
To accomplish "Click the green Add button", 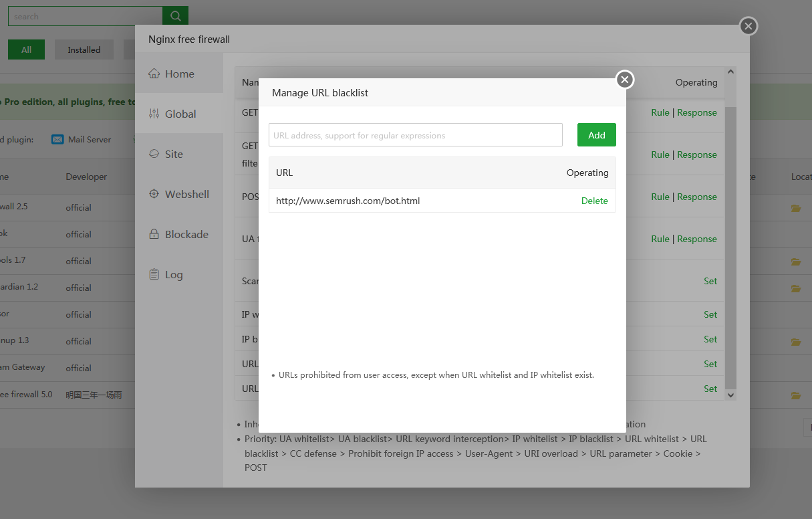I will (597, 134).
